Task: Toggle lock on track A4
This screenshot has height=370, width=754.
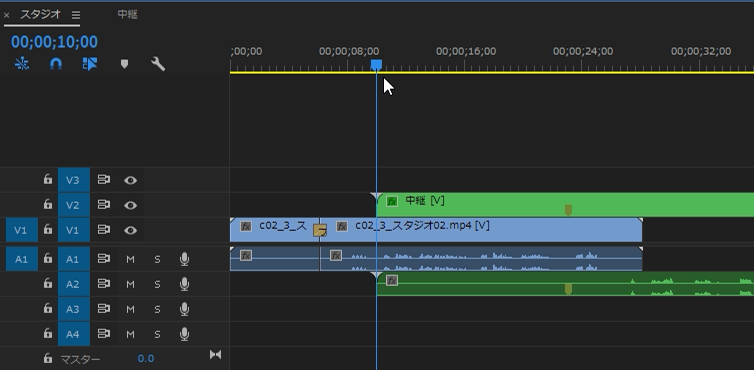Action: [x=48, y=333]
